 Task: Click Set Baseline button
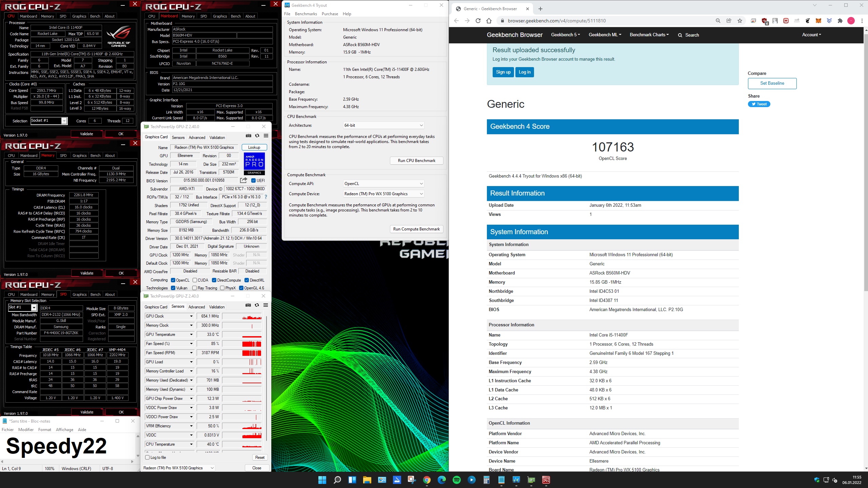tap(772, 83)
